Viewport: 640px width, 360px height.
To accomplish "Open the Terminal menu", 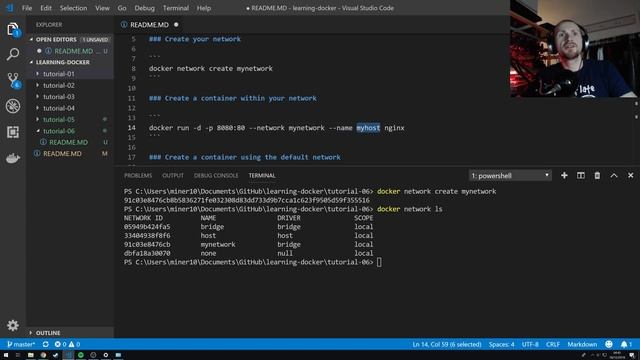I will (176, 8).
